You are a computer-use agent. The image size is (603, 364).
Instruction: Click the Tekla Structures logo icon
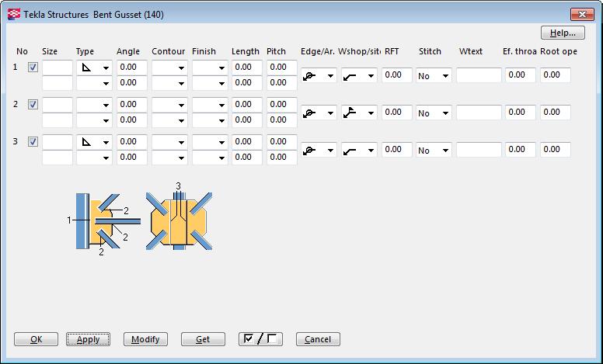pyautogui.click(x=14, y=15)
